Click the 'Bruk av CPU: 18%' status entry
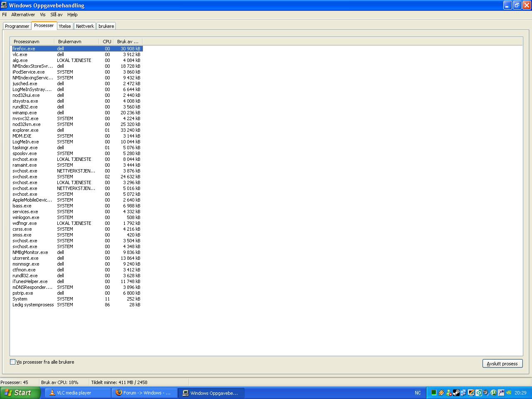Image resolution: width=532 pixels, height=399 pixels. [x=59, y=382]
